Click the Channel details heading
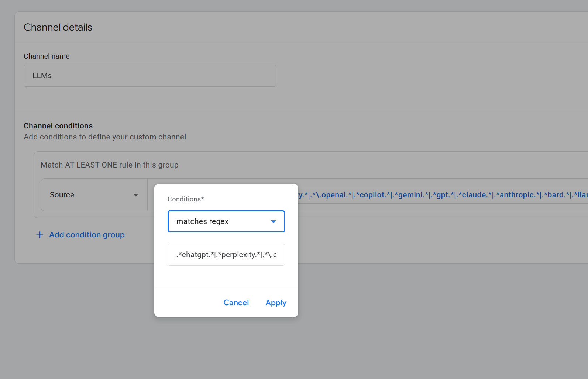This screenshot has height=379, width=588. [x=58, y=27]
